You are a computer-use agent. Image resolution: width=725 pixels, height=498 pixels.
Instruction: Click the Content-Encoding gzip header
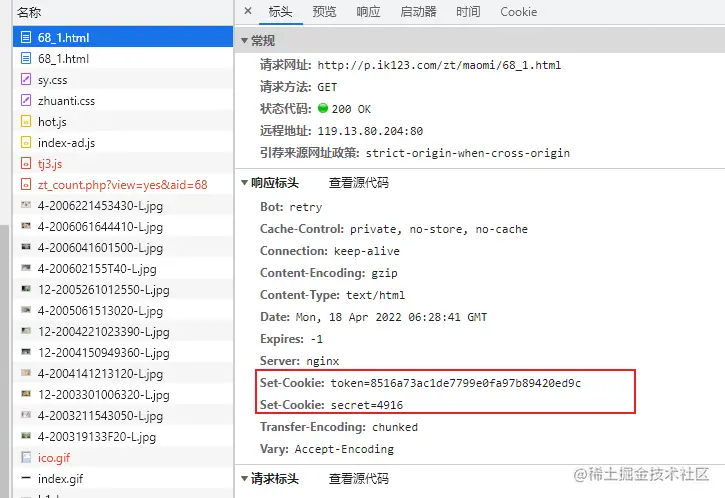click(329, 273)
